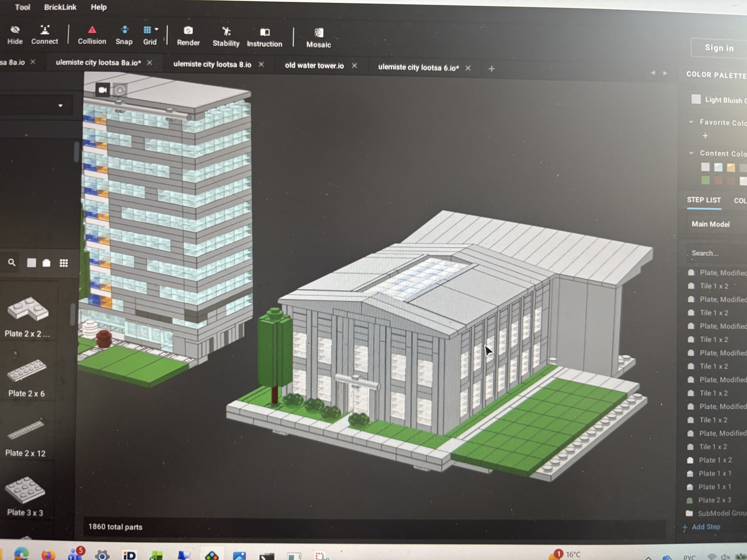Open the BrickLink menu

(x=60, y=7)
